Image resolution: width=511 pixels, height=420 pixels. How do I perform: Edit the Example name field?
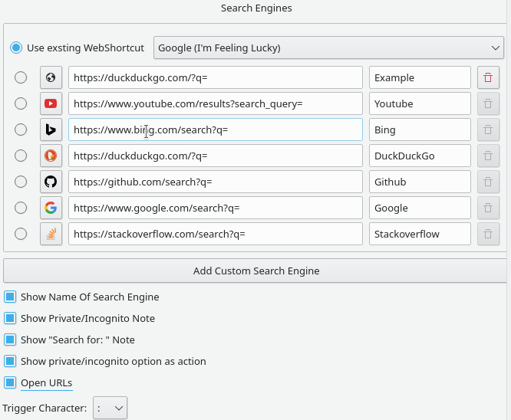coord(420,77)
